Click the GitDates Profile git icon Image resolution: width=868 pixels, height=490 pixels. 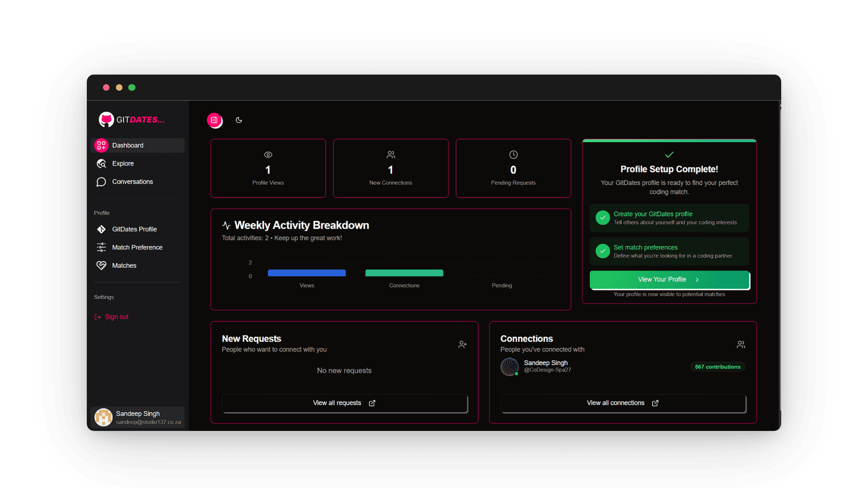(x=101, y=229)
